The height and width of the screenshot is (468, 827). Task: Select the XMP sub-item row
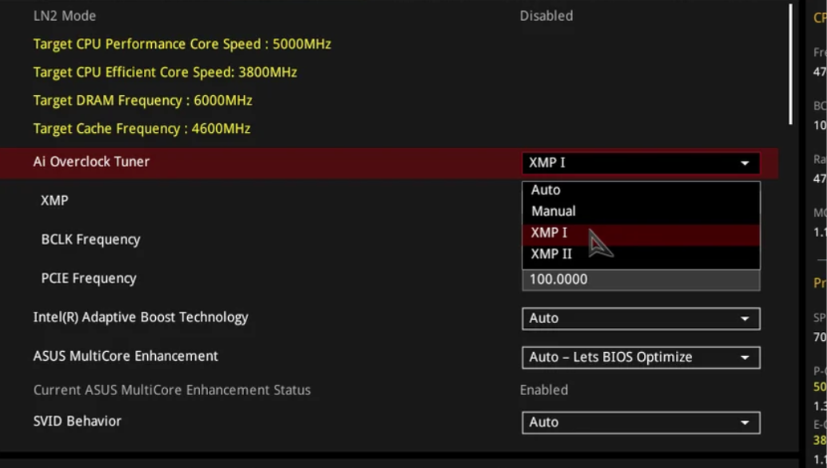tap(55, 200)
